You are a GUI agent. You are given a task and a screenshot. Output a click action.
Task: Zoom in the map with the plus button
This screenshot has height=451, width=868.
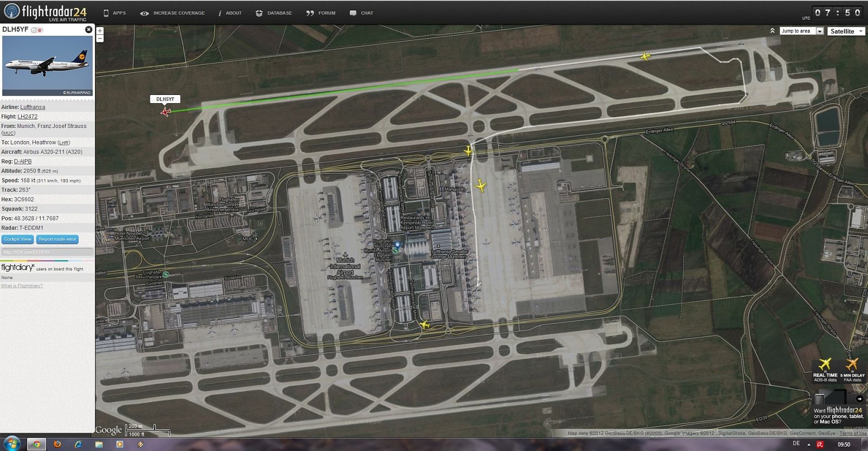click(x=100, y=31)
